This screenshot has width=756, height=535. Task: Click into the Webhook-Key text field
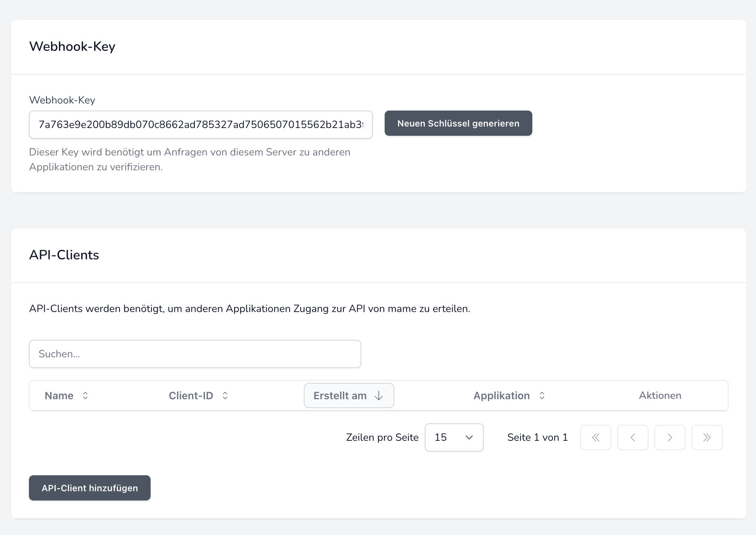(200, 125)
